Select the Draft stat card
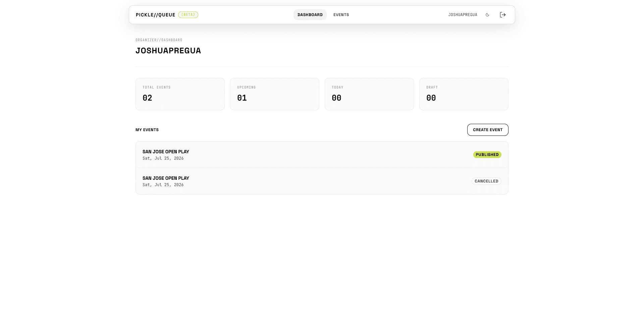This screenshot has height=323, width=644. [464, 94]
